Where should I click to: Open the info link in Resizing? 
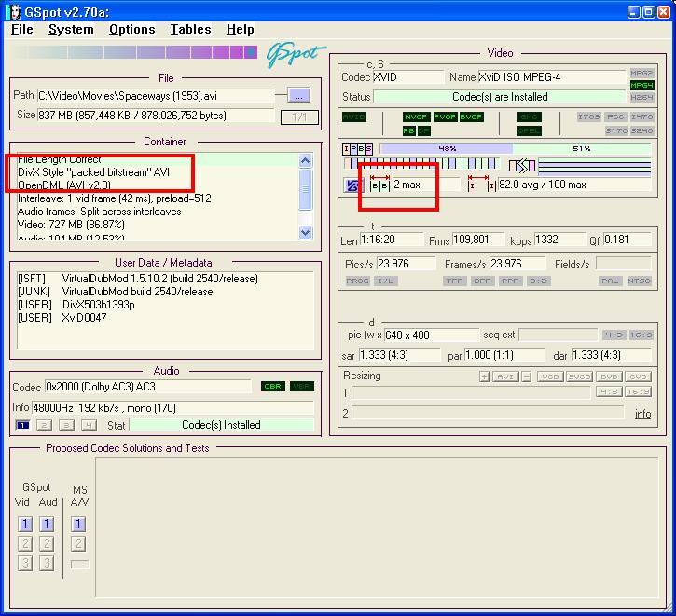click(x=642, y=414)
